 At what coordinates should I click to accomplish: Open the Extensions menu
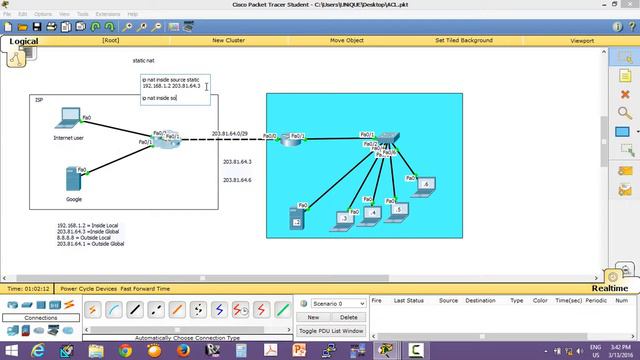coord(108,14)
